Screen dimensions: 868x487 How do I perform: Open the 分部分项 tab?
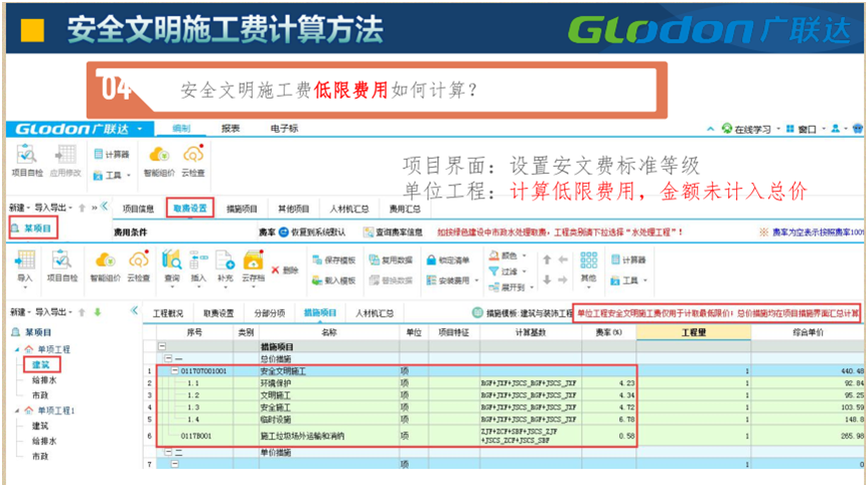(270, 313)
